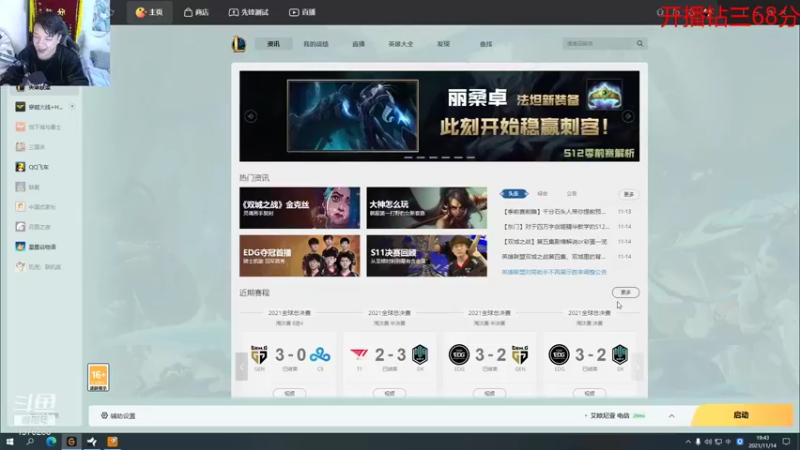This screenshot has width=800, height=450.
Task: Open the Windows Start menu
Action: (9, 441)
